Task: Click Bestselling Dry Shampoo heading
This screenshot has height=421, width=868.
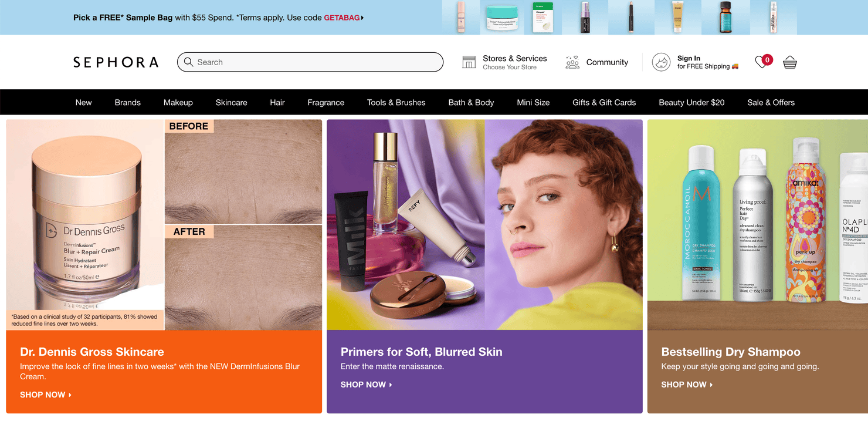Action: click(x=731, y=352)
